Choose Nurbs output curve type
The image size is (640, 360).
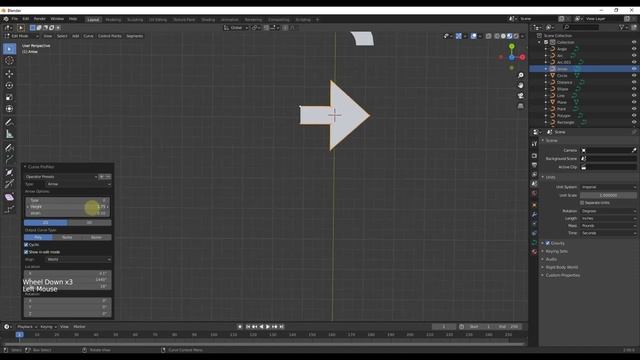(x=67, y=238)
